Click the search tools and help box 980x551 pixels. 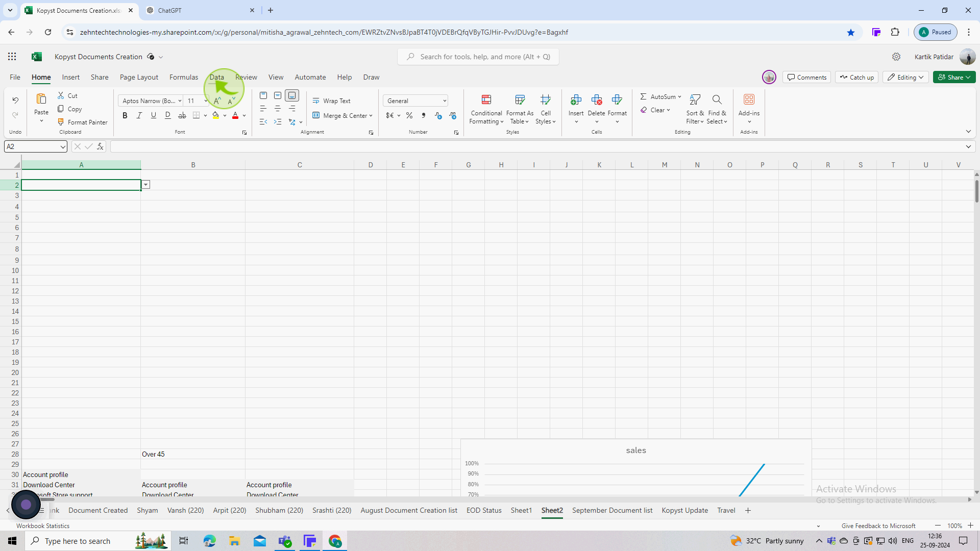tap(478, 57)
